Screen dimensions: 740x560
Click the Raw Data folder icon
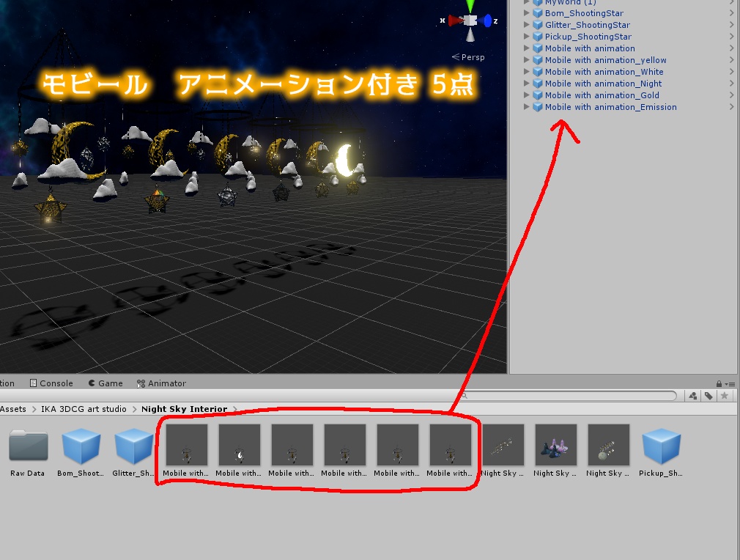click(27, 444)
